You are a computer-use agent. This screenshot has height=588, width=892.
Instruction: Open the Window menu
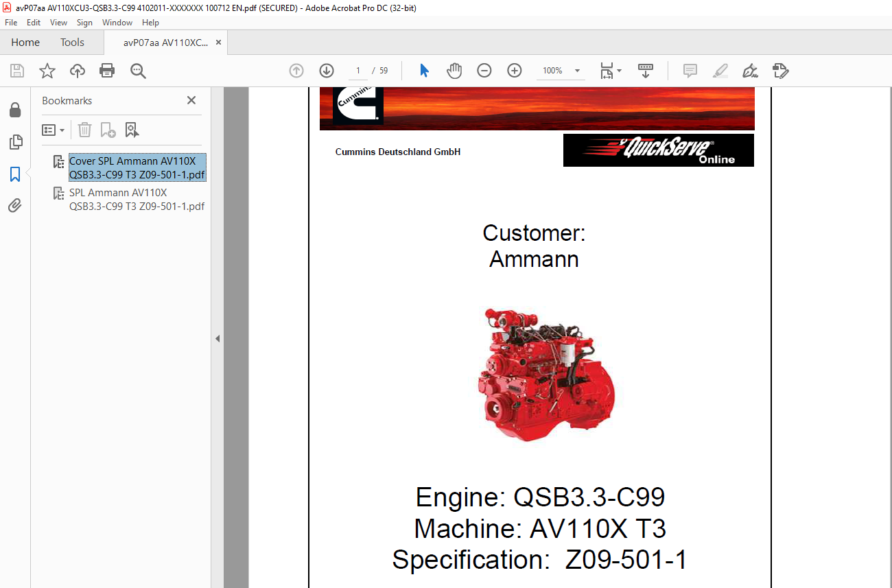click(x=117, y=23)
